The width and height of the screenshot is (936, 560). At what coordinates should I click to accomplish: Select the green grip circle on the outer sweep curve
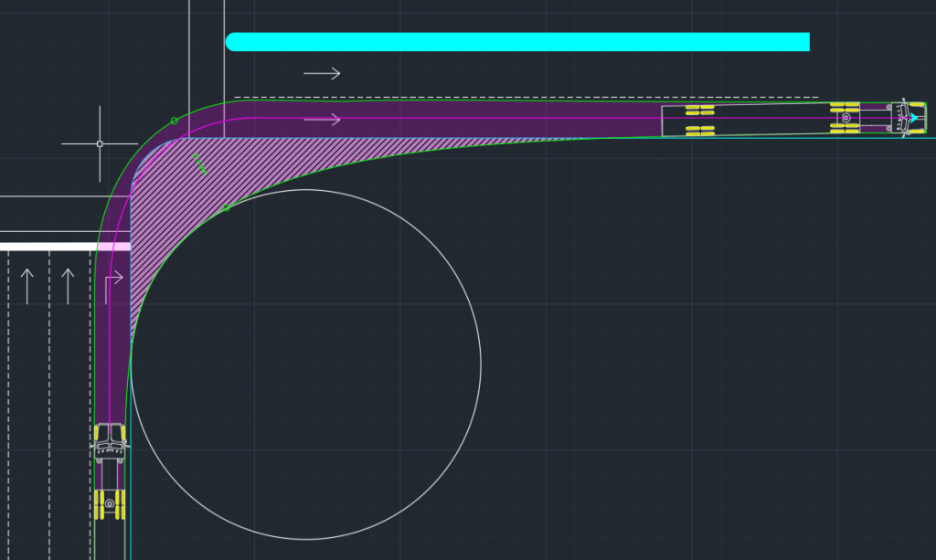[x=174, y=120]
